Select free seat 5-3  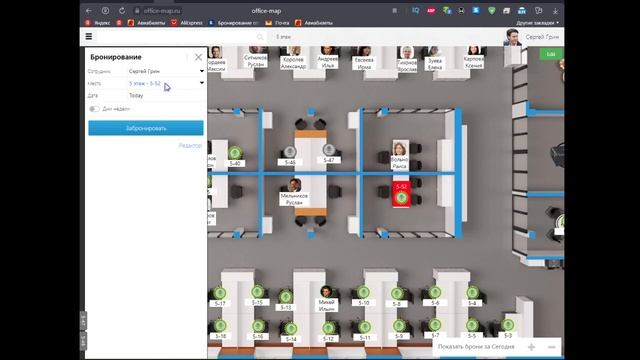pyautogui.click(x=508, y=325)
